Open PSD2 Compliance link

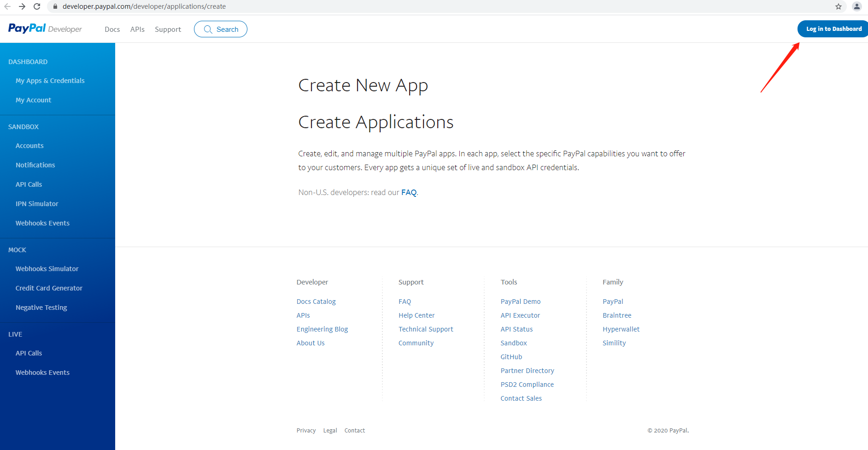click(528, 385)
